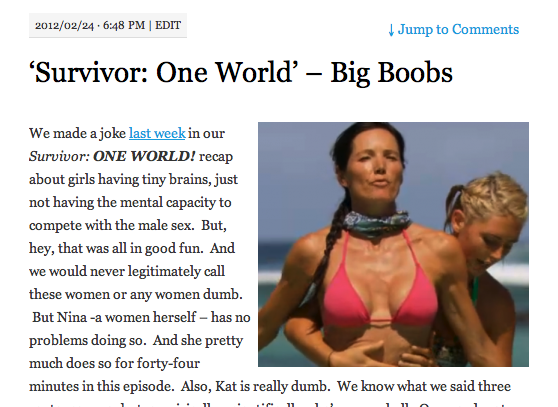Click the 2012/02/24 post date
The width and height of the screenshot is (558, 407).
(64, 25)
